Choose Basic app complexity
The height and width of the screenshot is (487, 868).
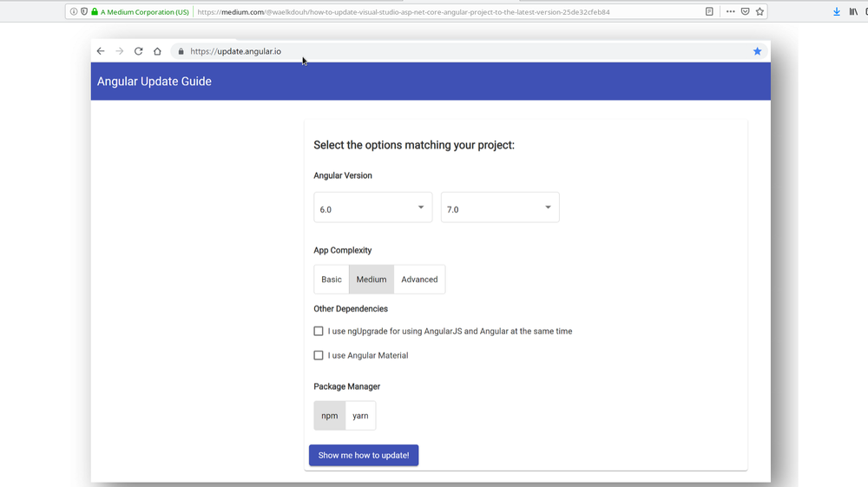332,280
